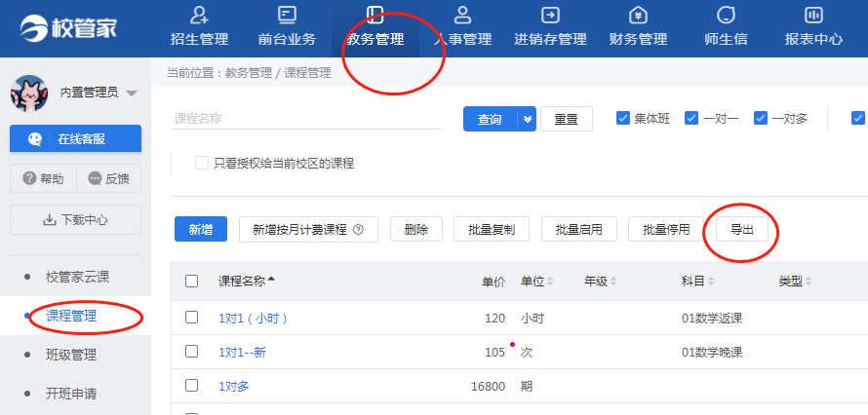Open the 1对1--新 course link
The image size is (868, 415).
click(x=242, y=352)
